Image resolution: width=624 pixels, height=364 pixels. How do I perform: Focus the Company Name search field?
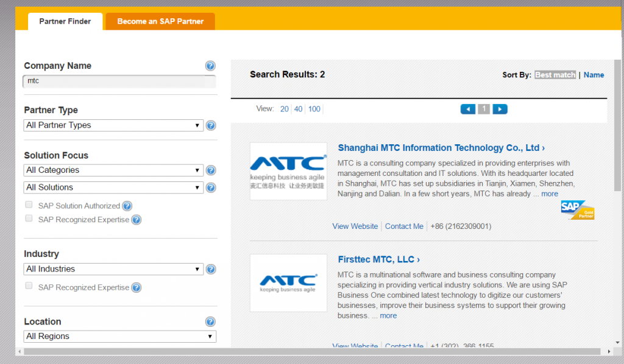119,81
